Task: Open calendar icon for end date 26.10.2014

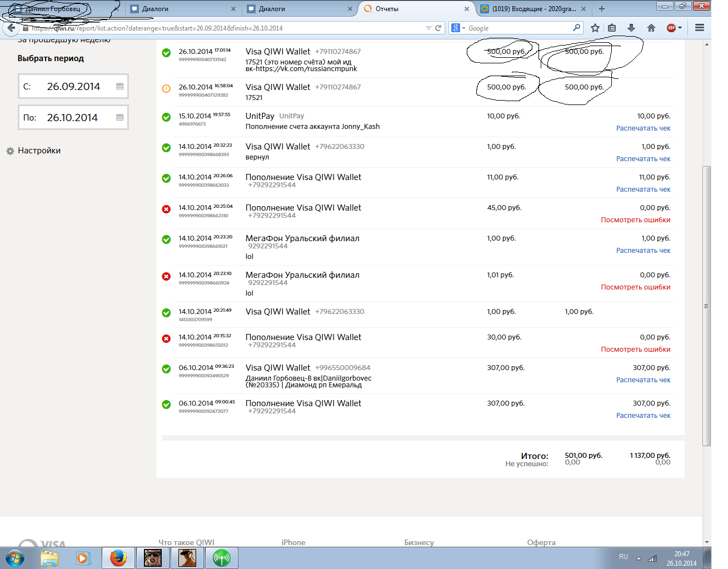Action: [x=119, y=117]
